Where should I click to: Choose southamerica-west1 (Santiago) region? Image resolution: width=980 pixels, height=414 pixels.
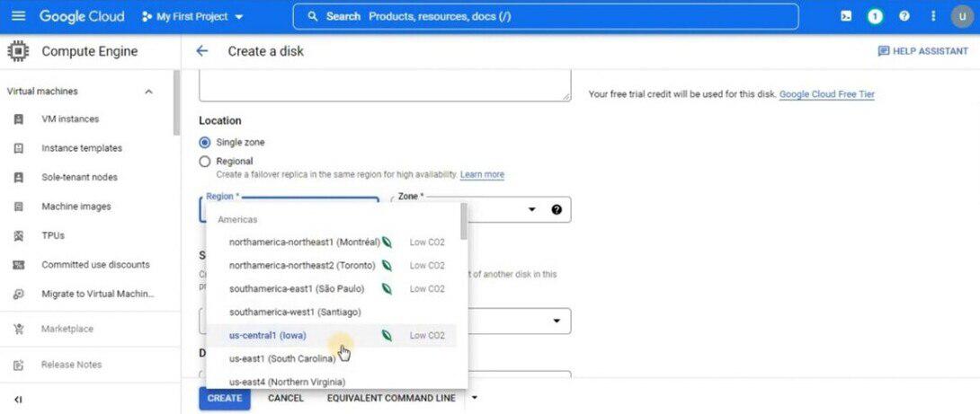[332, 313]
